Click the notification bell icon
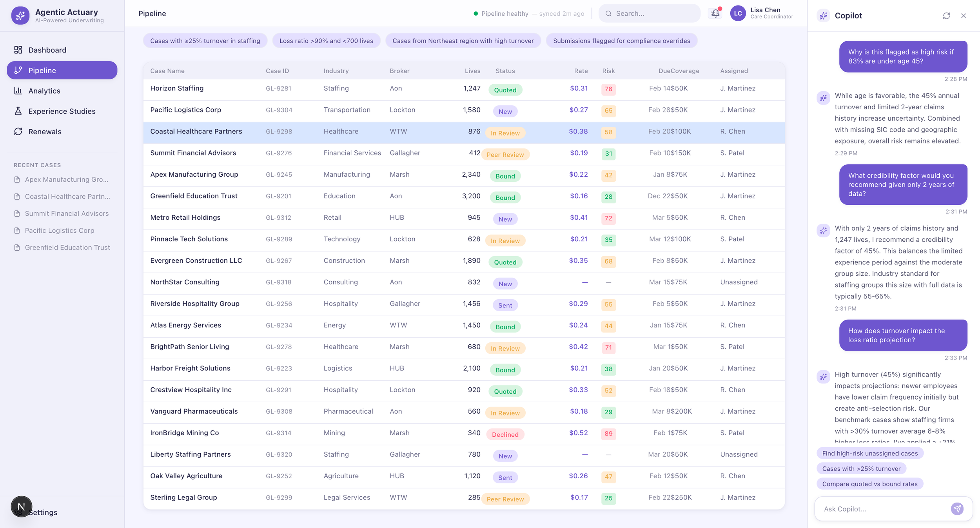The image size is (980, 528). point(715,13)
